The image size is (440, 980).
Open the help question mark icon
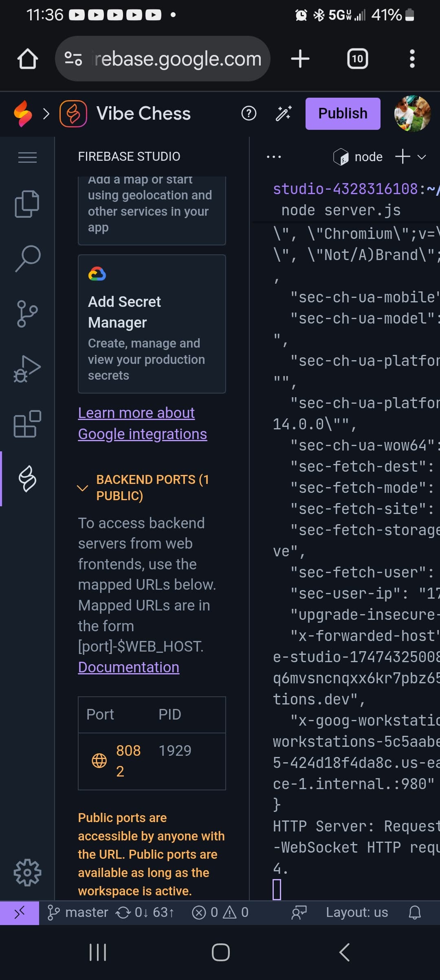point(249,114)
